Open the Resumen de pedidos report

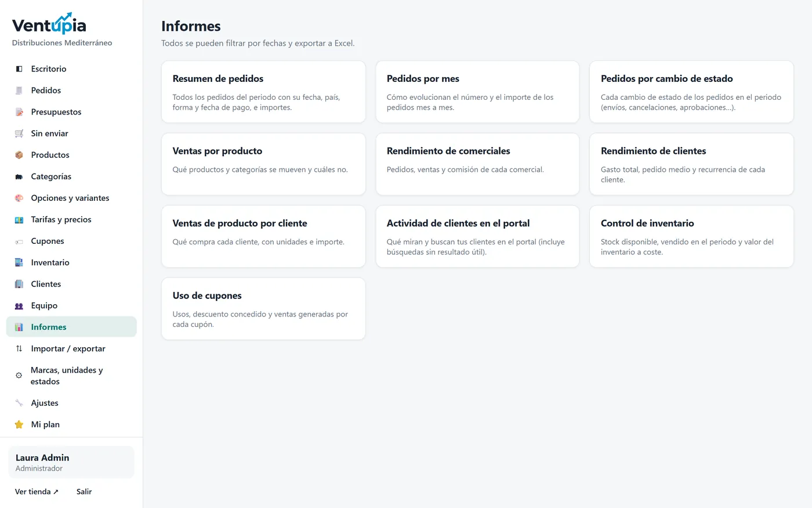coord(263,92)
